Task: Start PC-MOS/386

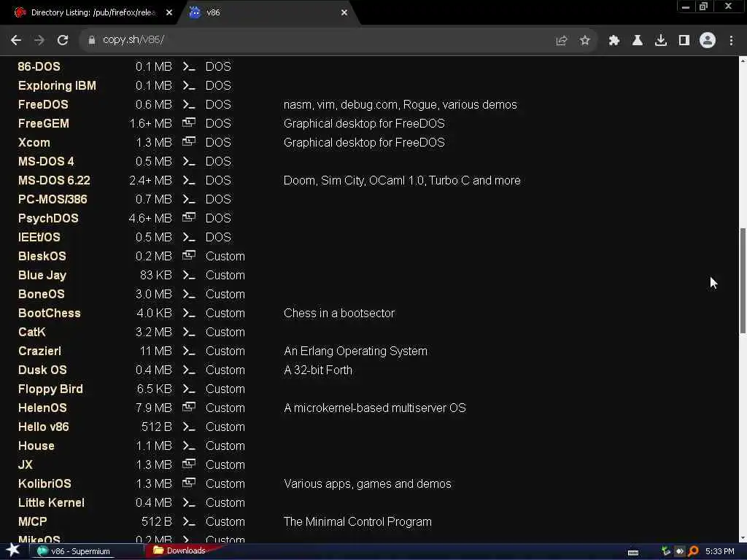Action: [x=53, y=200]
